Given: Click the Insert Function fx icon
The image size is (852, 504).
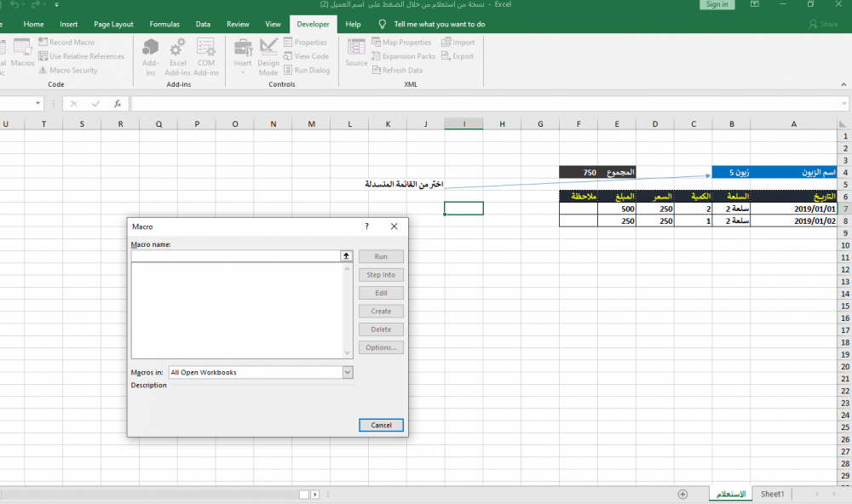Looking at the screenshot, I should click(x=118, y=104).
